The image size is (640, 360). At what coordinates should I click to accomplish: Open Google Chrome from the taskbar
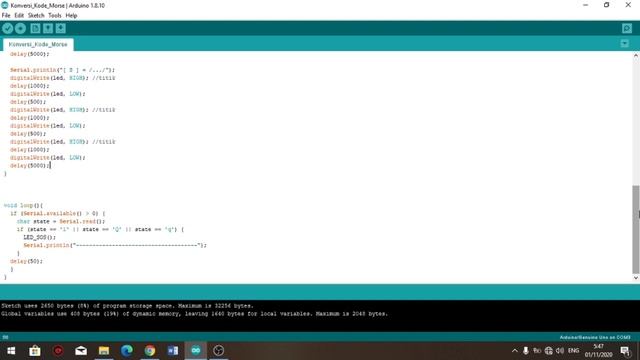[150, 351]
